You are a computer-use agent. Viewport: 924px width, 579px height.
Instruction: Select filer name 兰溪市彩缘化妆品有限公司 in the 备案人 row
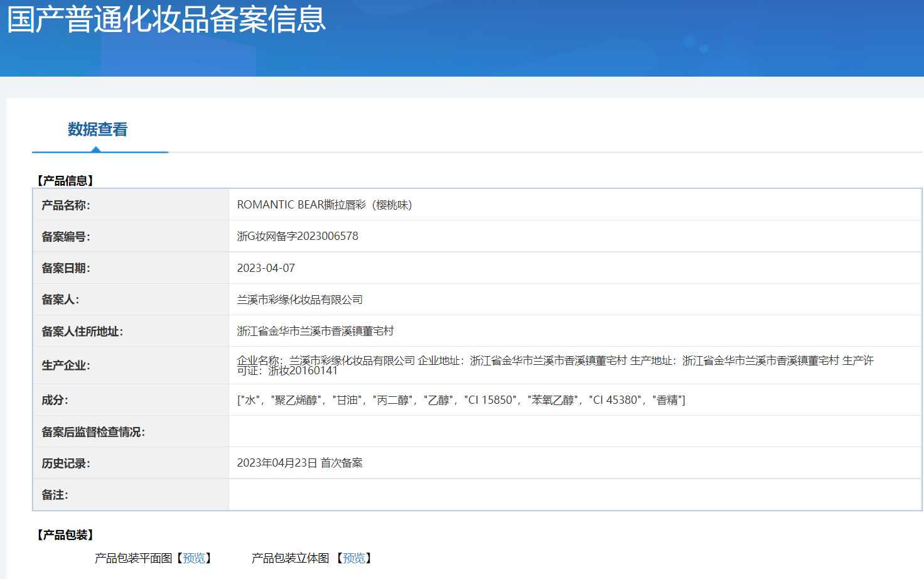pos(300,300)
